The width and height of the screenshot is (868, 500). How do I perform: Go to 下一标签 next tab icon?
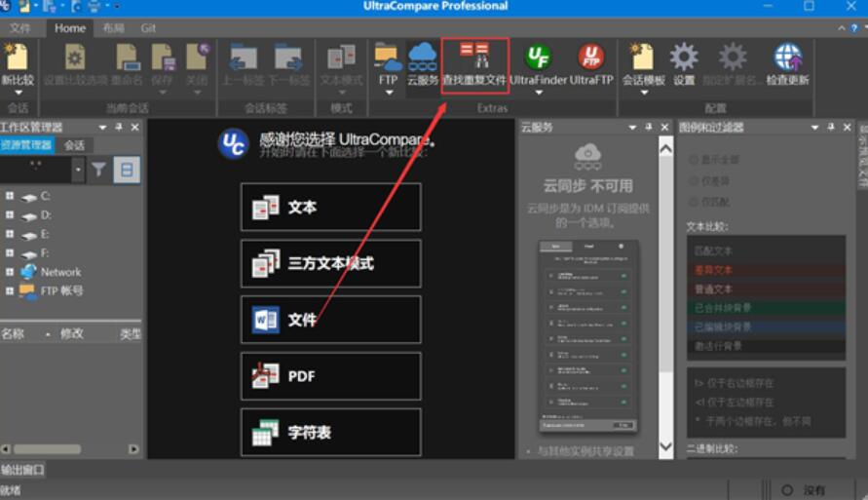(x=288, y=57)
